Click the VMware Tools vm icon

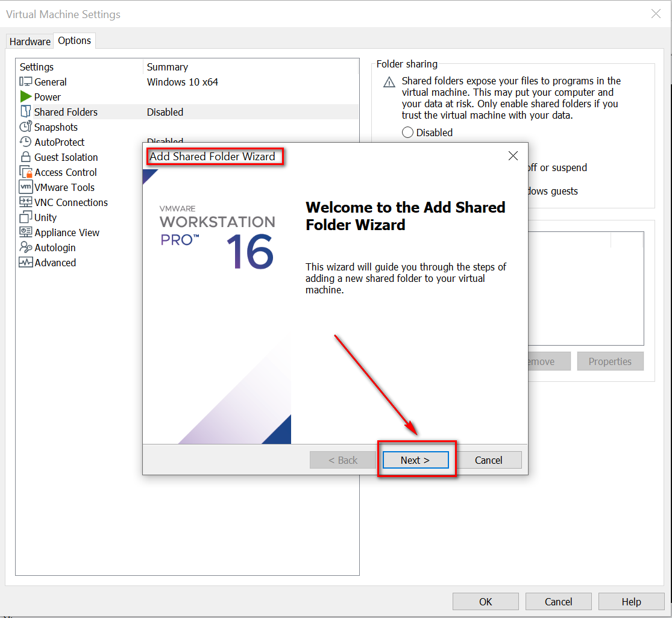click(x=26, y=187)
